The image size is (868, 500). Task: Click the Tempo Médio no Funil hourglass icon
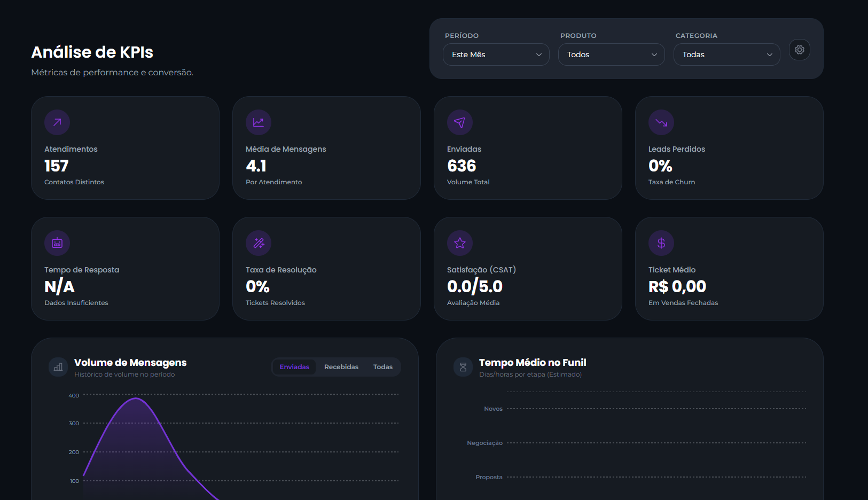click(463, 367)
